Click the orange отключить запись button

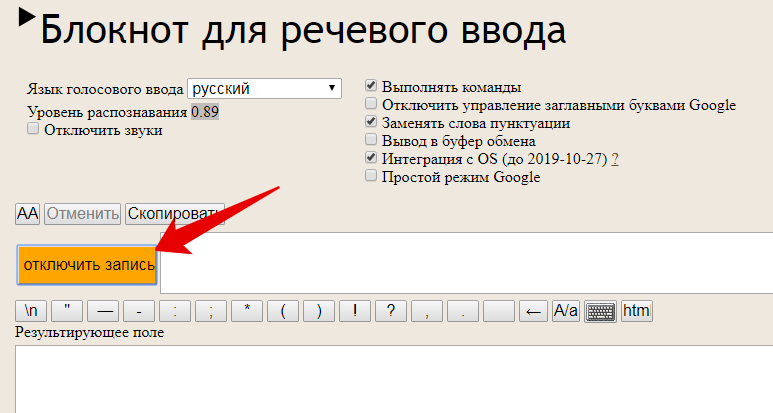coord(87,265)
